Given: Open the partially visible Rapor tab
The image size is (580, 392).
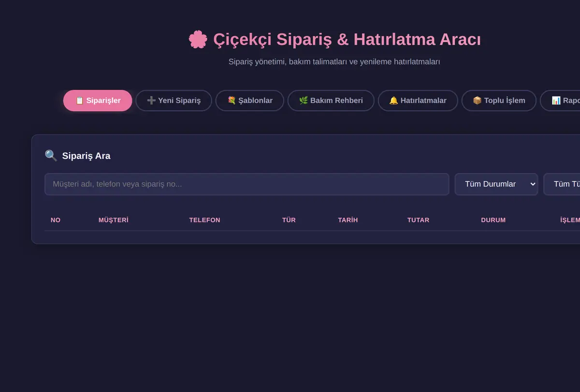Looking at the screenshot, I should coord(560,101).
